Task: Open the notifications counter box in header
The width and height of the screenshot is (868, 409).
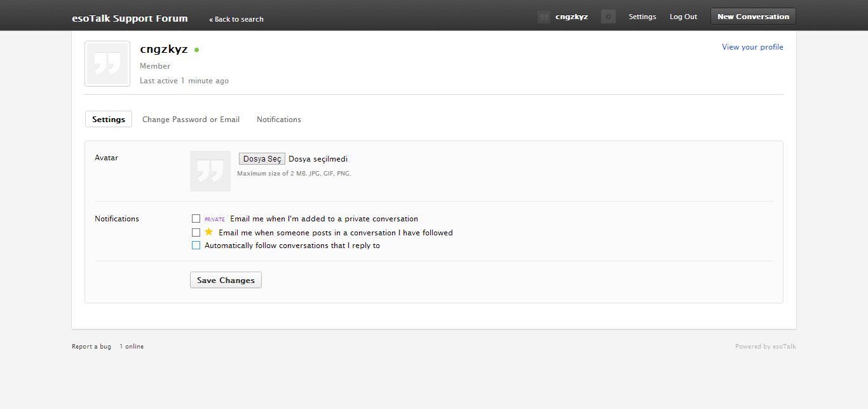Action: coord(608,17)
